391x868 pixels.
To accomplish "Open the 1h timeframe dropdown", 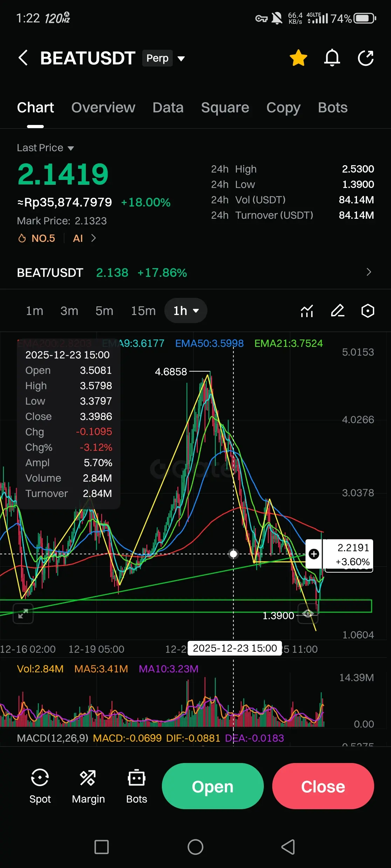I will click(x=186, y=310).
